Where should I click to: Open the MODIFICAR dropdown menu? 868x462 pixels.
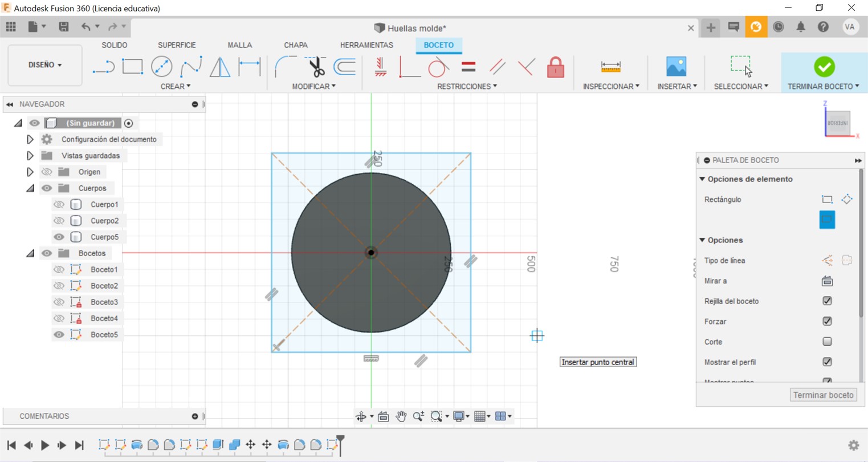tap(314, 86)
